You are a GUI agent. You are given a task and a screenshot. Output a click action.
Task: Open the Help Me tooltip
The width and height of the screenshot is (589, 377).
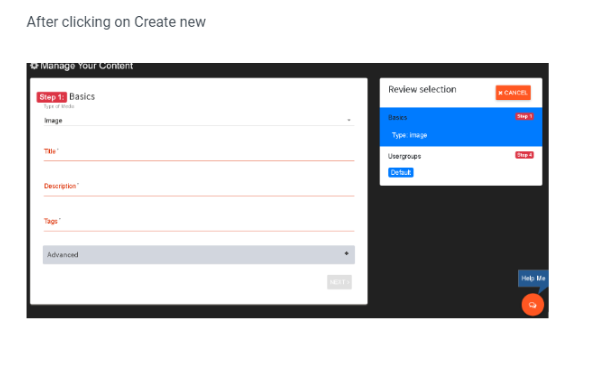pos(533,279)
